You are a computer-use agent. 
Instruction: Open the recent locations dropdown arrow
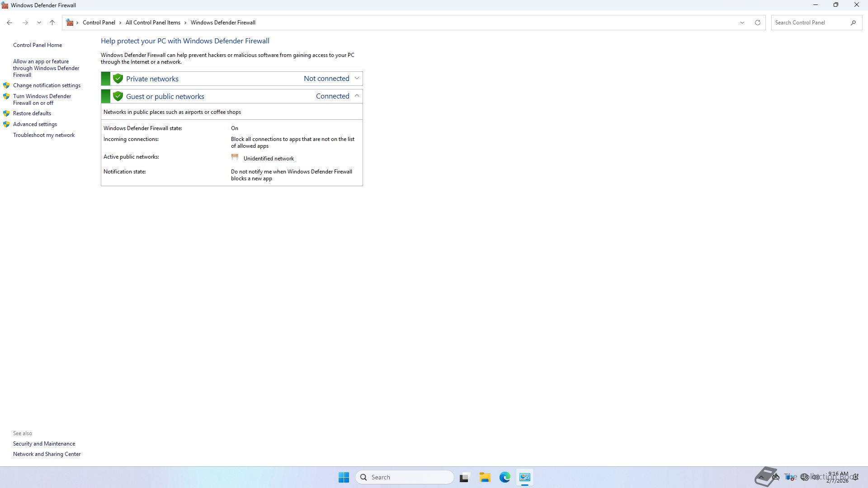39,23
